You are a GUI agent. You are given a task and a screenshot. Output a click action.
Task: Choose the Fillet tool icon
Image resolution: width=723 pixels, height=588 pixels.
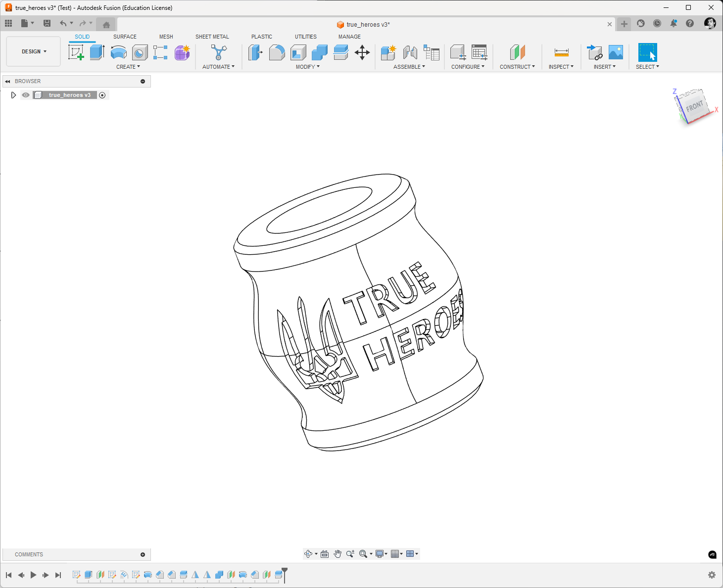[x=277, y=52]
